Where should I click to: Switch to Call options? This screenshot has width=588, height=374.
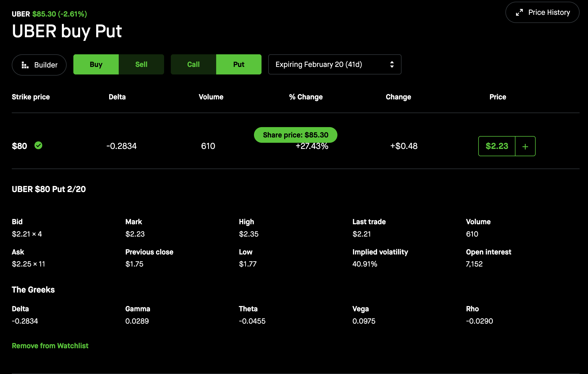(193, 65)
